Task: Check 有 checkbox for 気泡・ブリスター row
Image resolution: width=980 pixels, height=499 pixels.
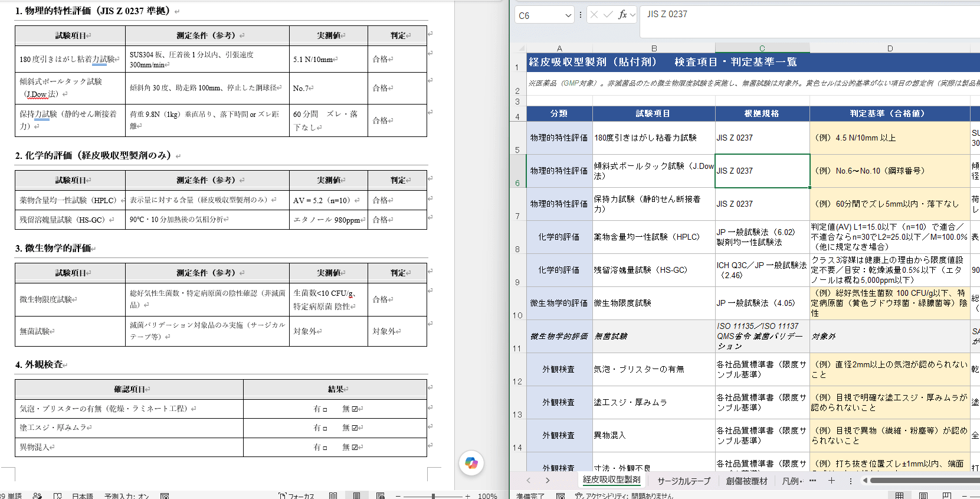Action: pyautogui.click(x=325, y=409)
